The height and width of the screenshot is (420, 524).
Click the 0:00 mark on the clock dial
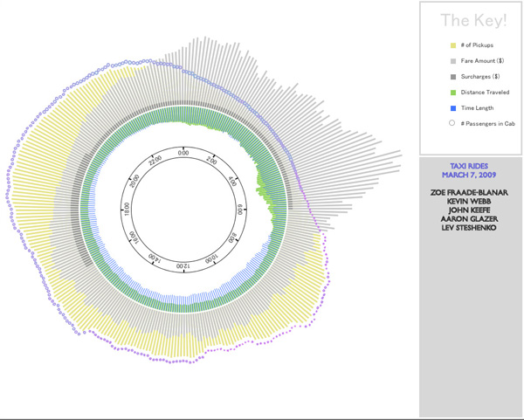183,153
